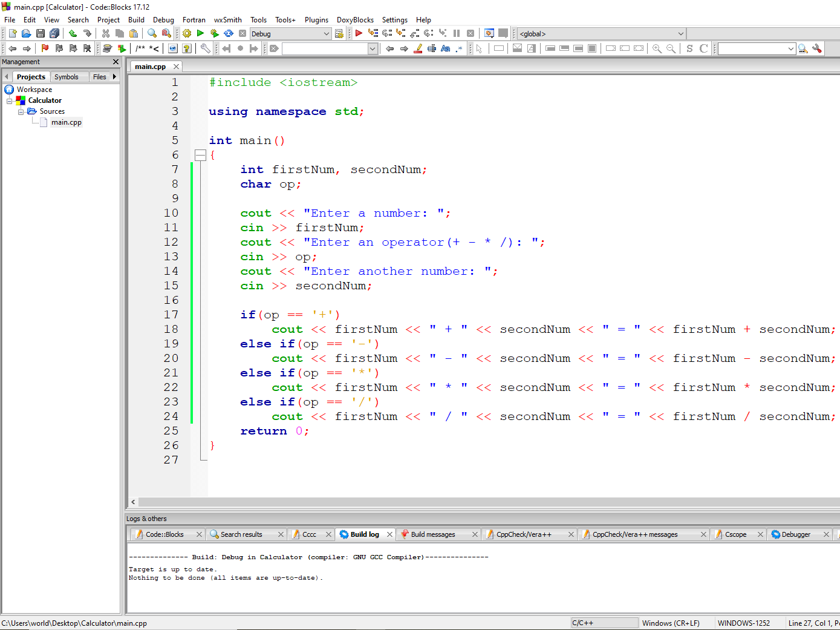Click the editor horizontal scrollbar
840x630 pixels.
coord(484,502)
